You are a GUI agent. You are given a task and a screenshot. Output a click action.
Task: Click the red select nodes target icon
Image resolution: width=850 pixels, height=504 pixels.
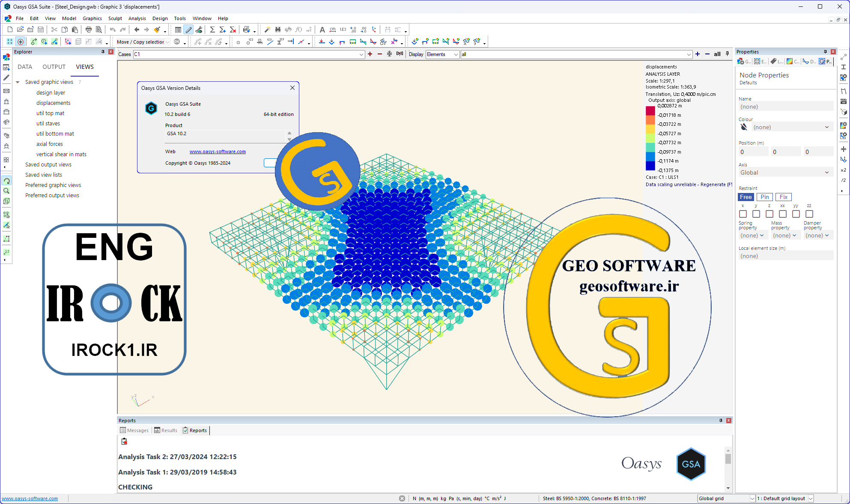20,42
